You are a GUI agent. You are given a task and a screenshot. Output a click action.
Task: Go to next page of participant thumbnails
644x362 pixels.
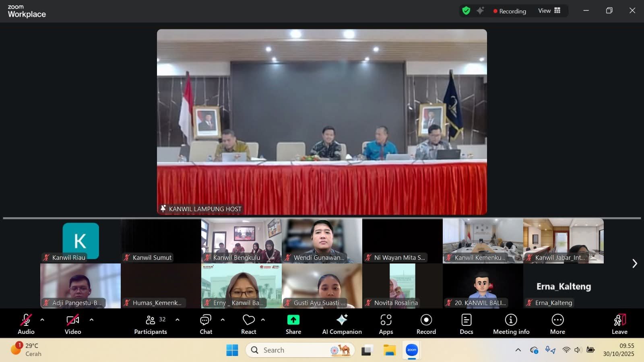[x=634, y=263]
